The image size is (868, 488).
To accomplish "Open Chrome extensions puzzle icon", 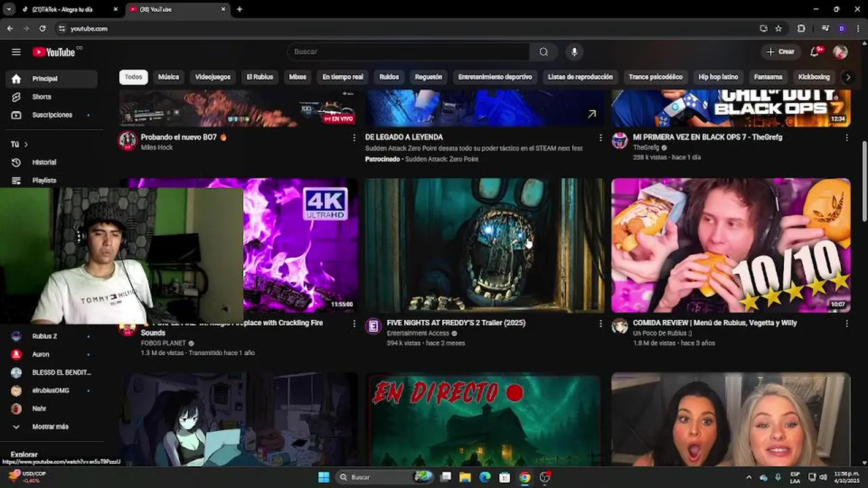I will (801, 28).
